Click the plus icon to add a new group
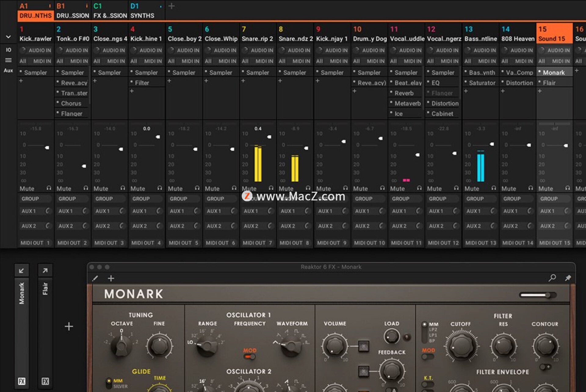This screenshot has height=392, width=586. pos(172,6)
